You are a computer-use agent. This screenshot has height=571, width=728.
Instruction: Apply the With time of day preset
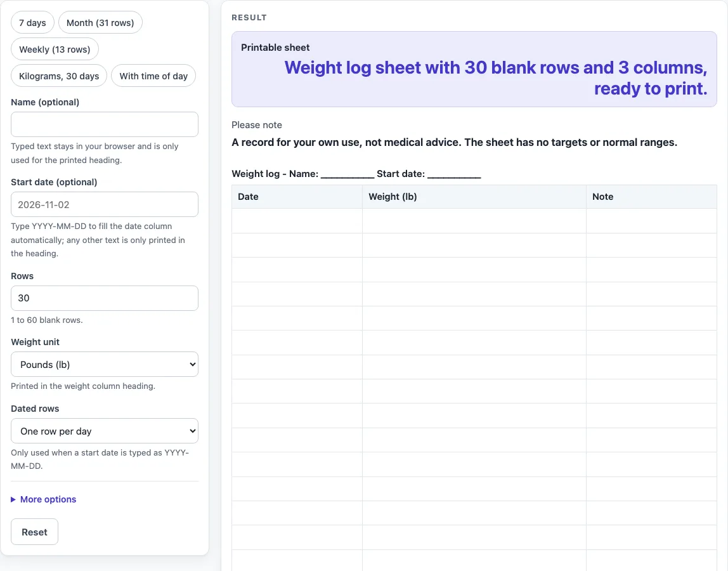153,75
